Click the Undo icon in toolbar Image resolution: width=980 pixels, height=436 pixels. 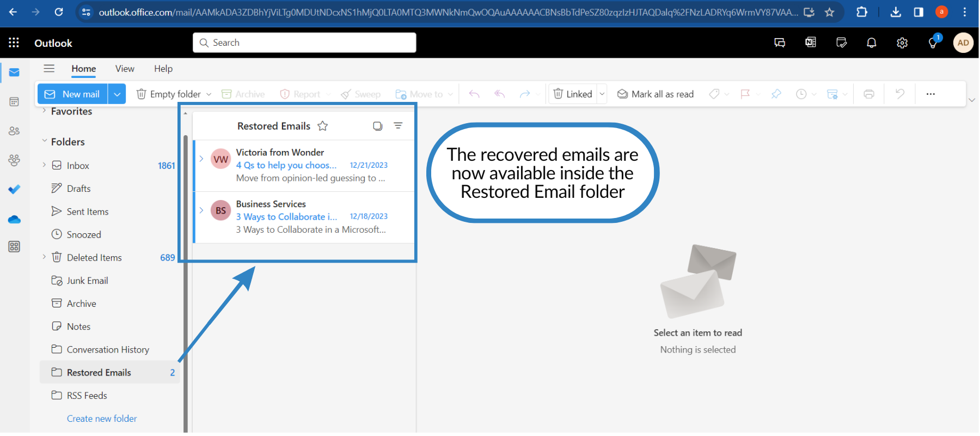click(900, 94)
